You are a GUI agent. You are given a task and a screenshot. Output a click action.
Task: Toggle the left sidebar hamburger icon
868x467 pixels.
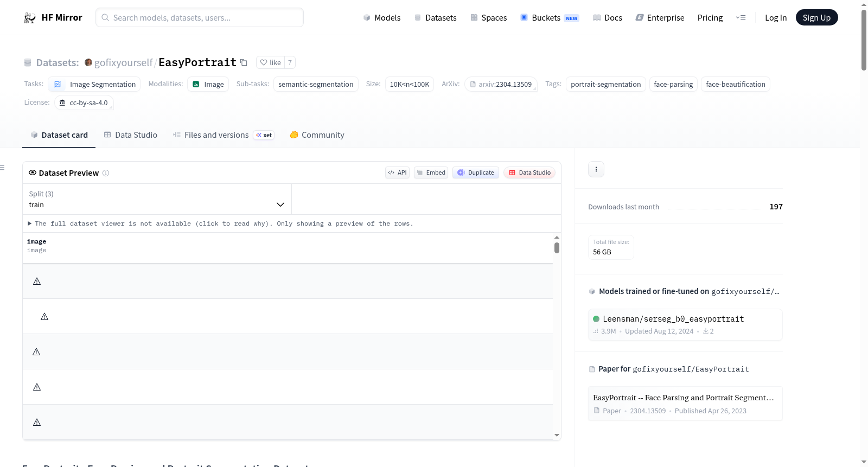(x=2, y=168)
